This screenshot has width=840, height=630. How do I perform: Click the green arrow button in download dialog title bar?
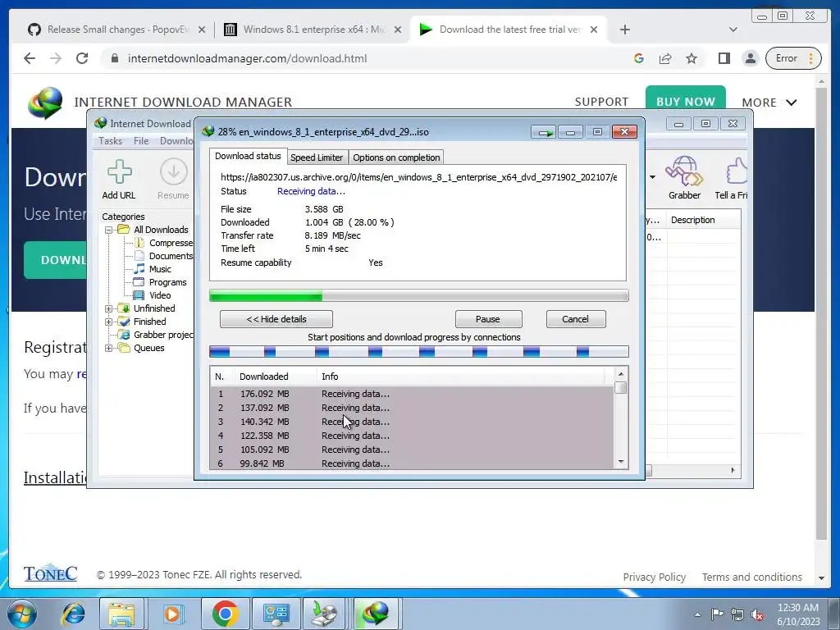coord(544,132)
